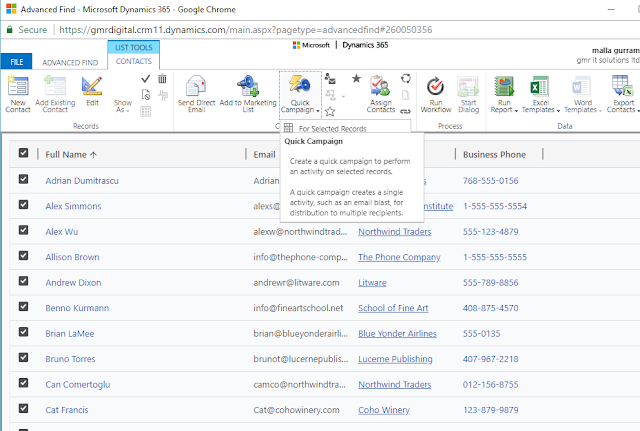Click the Email column header
The image size is (640, 431).
pos(264,155)
